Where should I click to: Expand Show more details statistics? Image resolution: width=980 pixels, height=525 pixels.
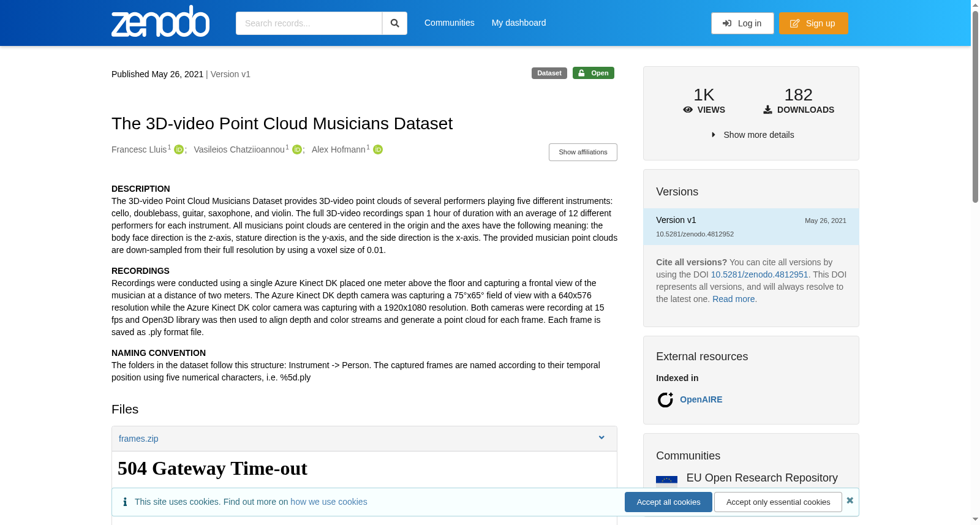tap(752, 135)
